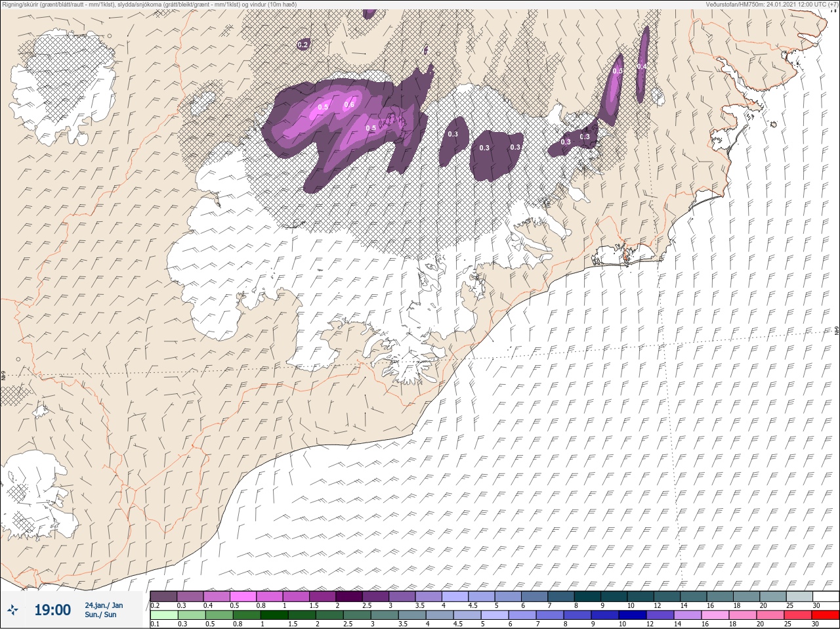Click the '0.1' label starting the bottom legend row

[155, 624]
